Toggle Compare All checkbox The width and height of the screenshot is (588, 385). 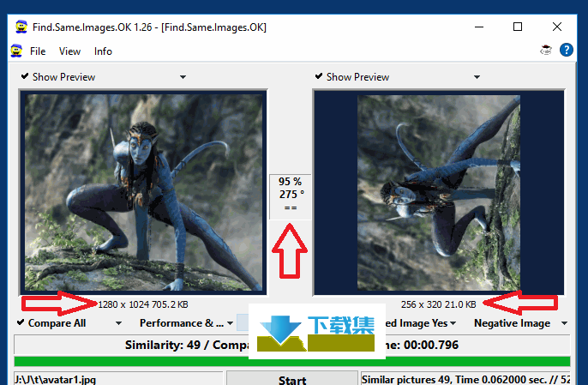21,322
